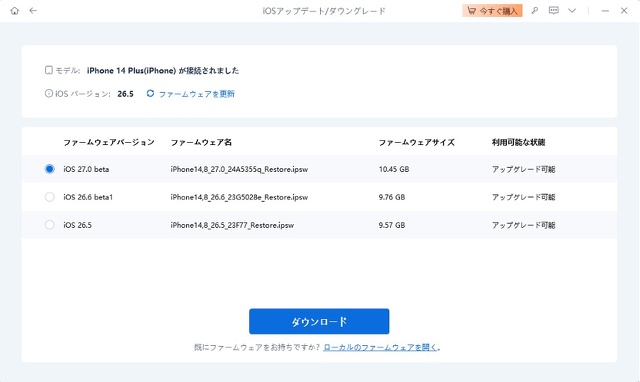Open the feedback chat icon
640x382 pixels.
click(x=553, y=11)
